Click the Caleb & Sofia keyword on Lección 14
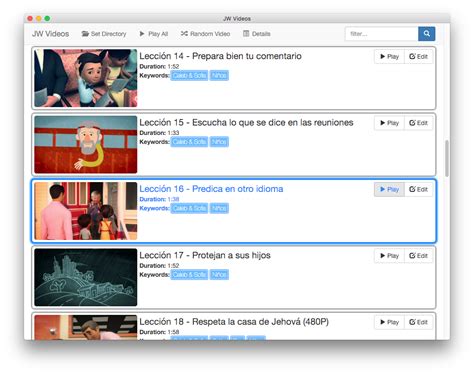Screen dimensions: 474x374 (x=189, y=75)
